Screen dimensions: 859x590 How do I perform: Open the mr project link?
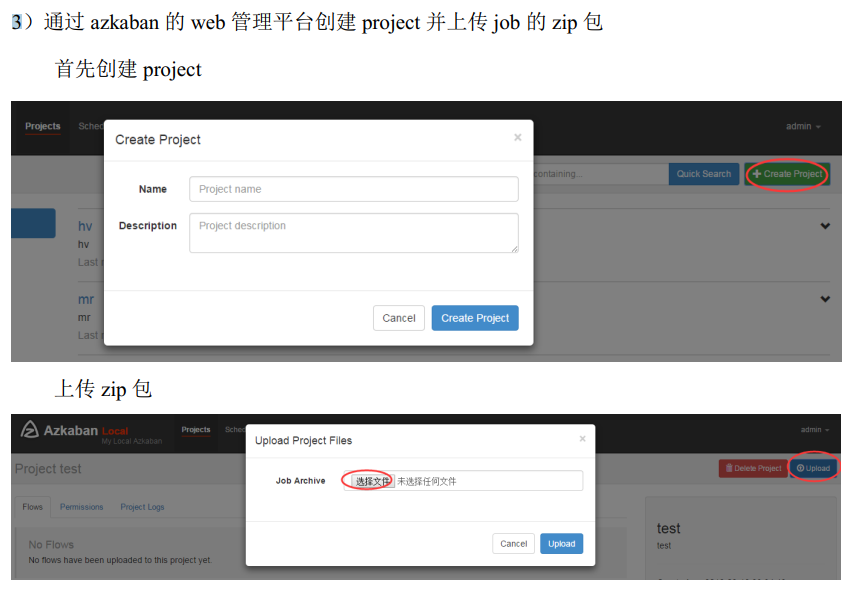(x=86, y=299)
